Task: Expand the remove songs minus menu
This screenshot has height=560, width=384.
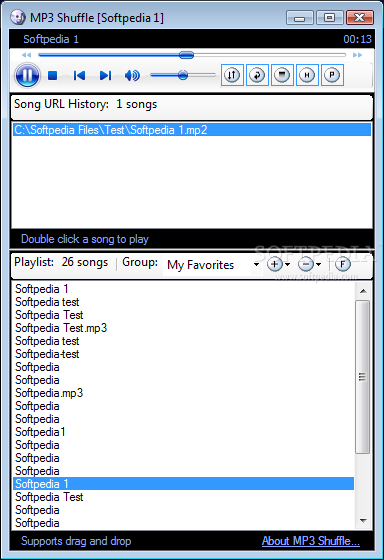Action: [x=309, y=264]
